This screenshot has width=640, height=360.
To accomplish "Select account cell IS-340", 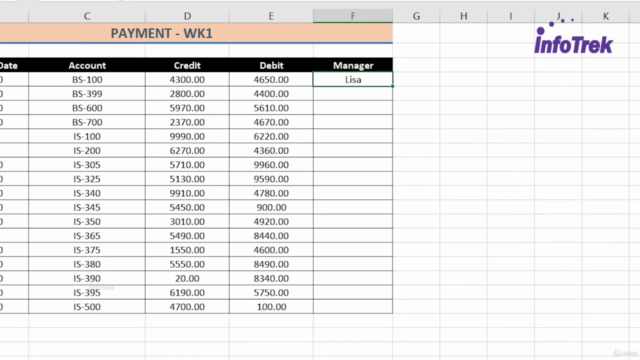I will click(x=87, y=193).
